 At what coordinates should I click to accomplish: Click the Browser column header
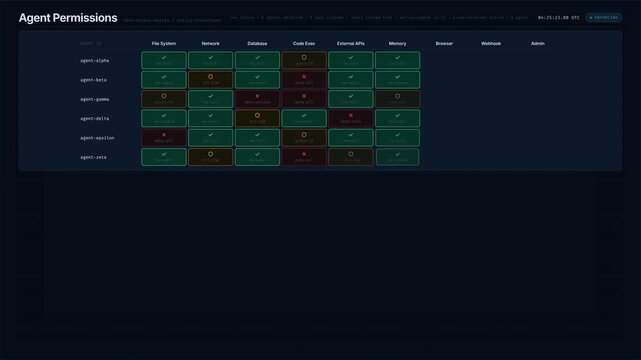click(x=444, y=43)
